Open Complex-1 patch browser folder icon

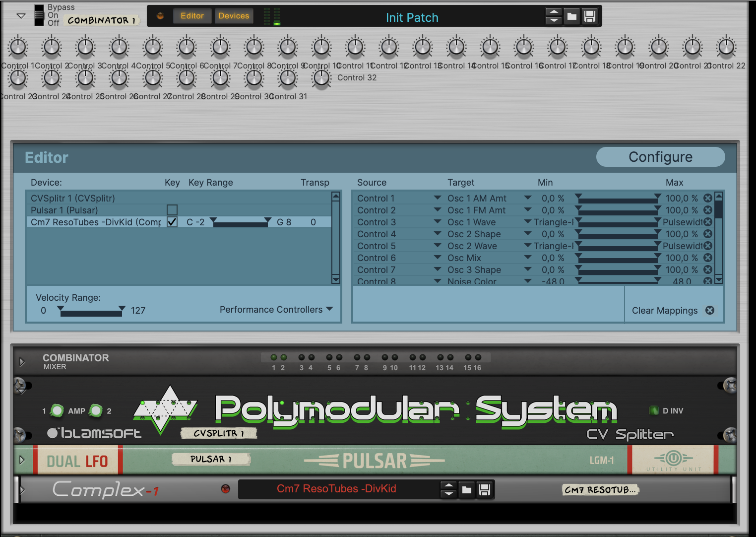click(467, 490)
